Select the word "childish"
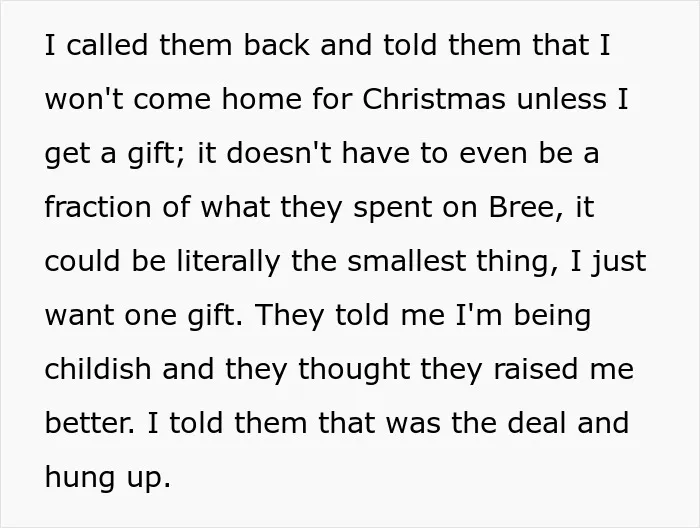Image resolution: width=700 pixels, height=528 pixels. (98, 369)
